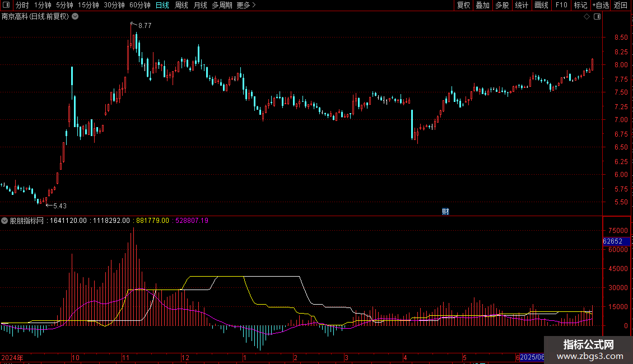The width and height of the screenshot is (633, 364).
Task: Open the 多周期 multi-period view
Action: click(222, 5)
